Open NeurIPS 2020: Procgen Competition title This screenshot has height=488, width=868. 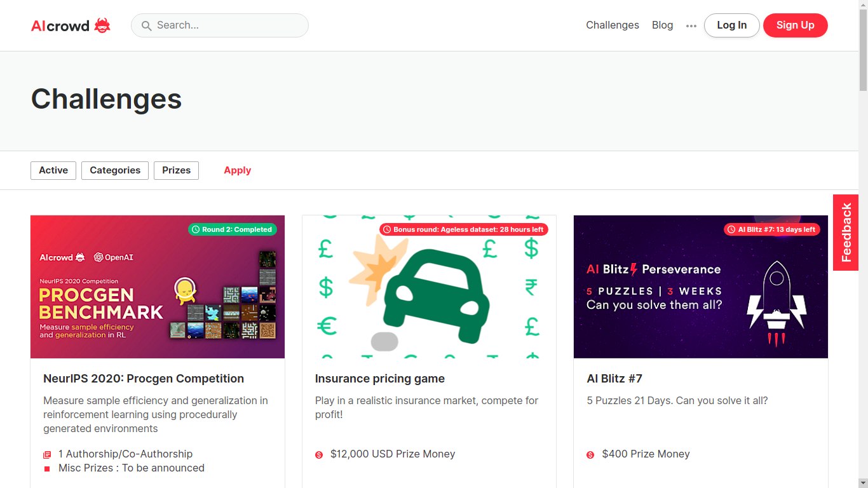coord(144,379)
